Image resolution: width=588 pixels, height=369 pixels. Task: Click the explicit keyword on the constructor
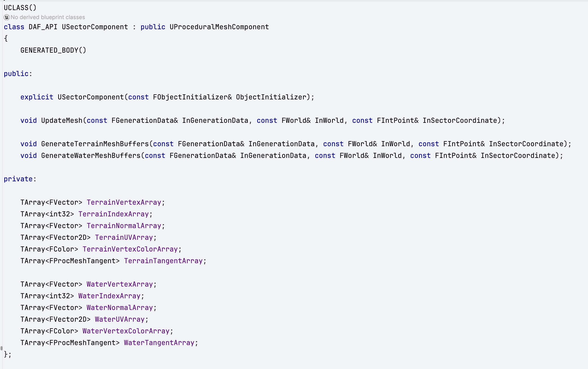tap(37, 97)
